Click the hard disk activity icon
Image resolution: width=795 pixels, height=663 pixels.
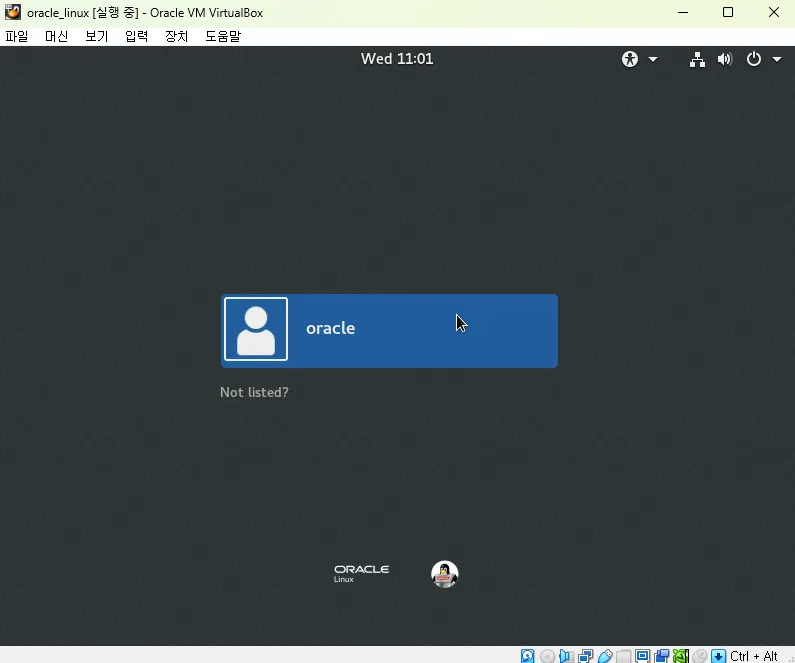coord(527,656)
